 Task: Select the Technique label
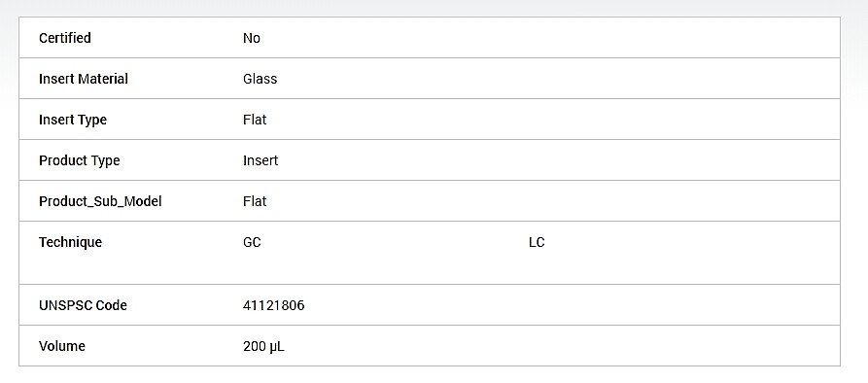pos(70,242)
